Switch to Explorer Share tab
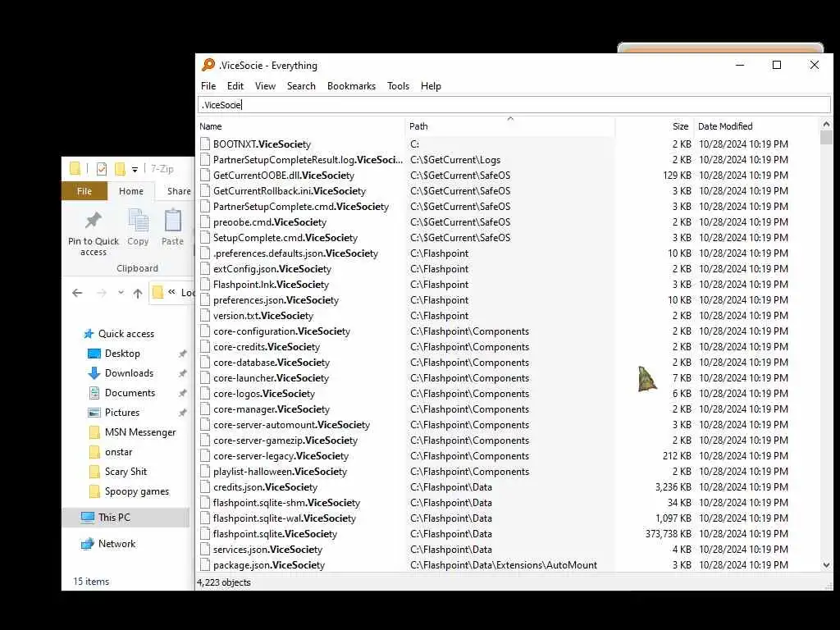Screen dimensions: 840x630 click(x=178, y=191)
